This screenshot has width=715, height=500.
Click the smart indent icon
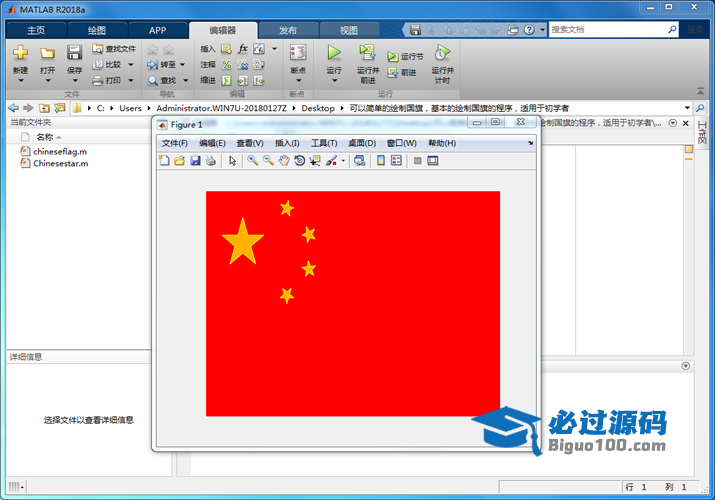tap(226, 81)
